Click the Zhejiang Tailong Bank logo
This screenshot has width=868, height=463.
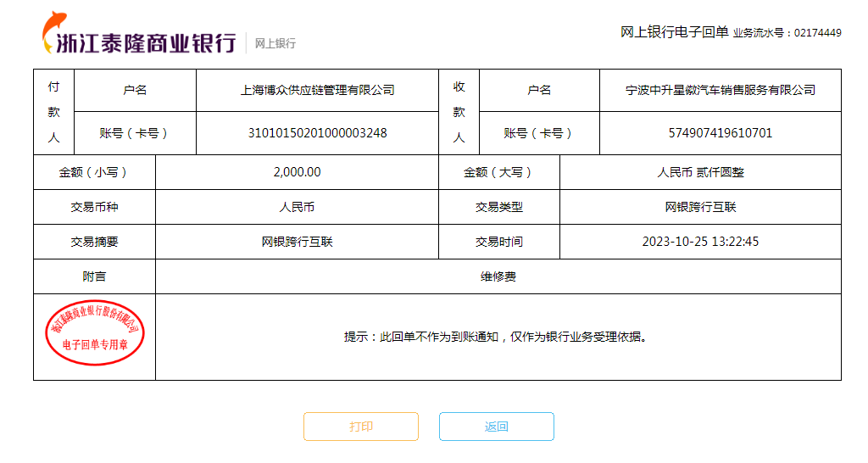[138, 36]
